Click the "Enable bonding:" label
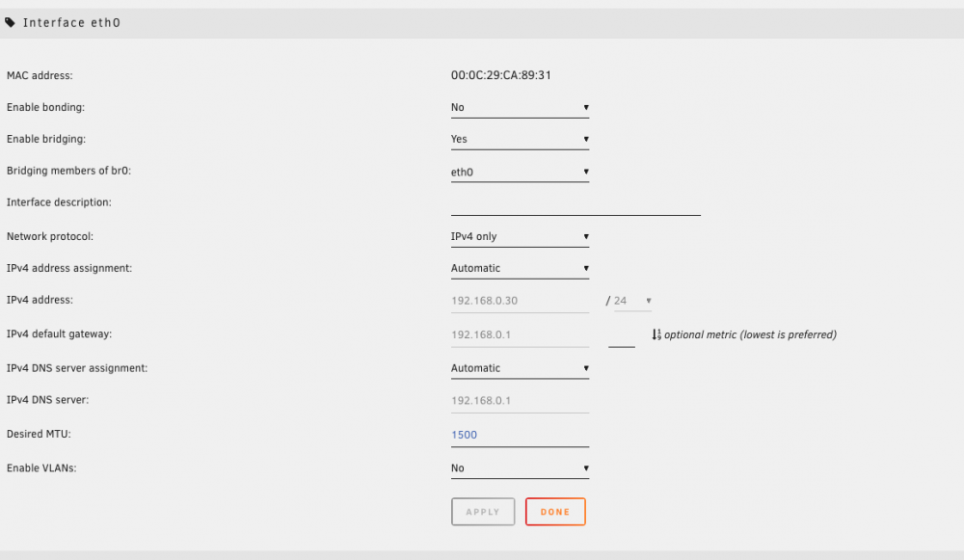 point(45,108)
